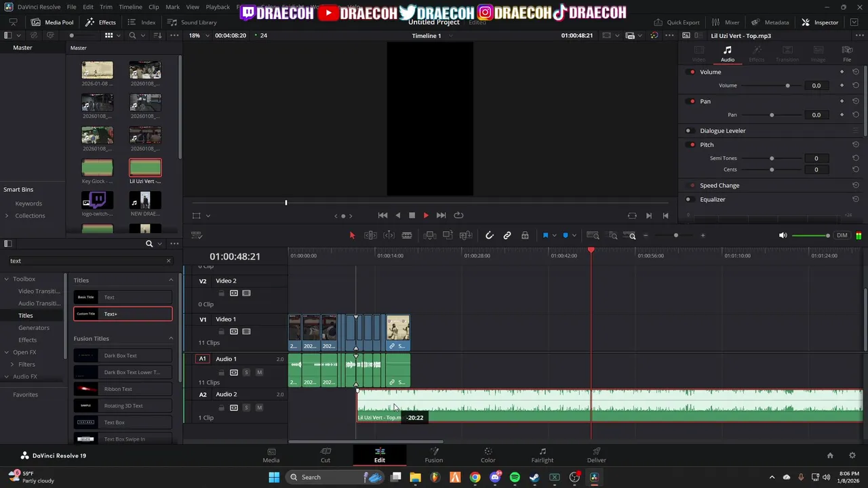Open the Mixer panel
The image size is (868, 488).
726,22
